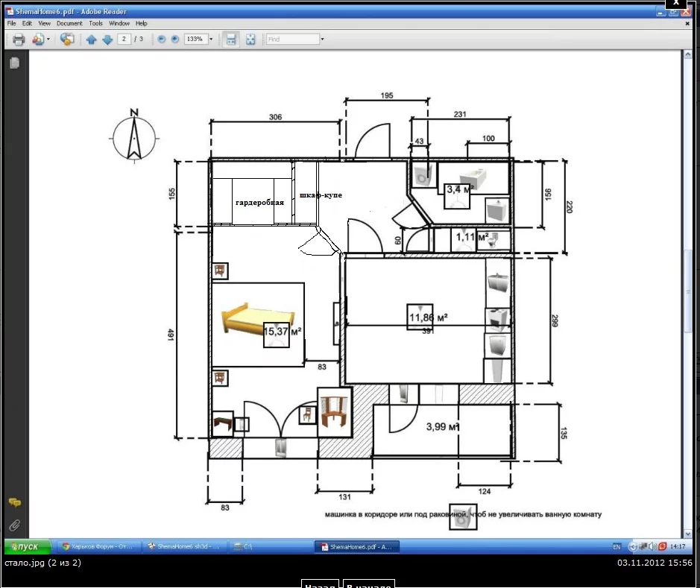Click the Пуск start button
700x588 pixels.
point(28,546)
